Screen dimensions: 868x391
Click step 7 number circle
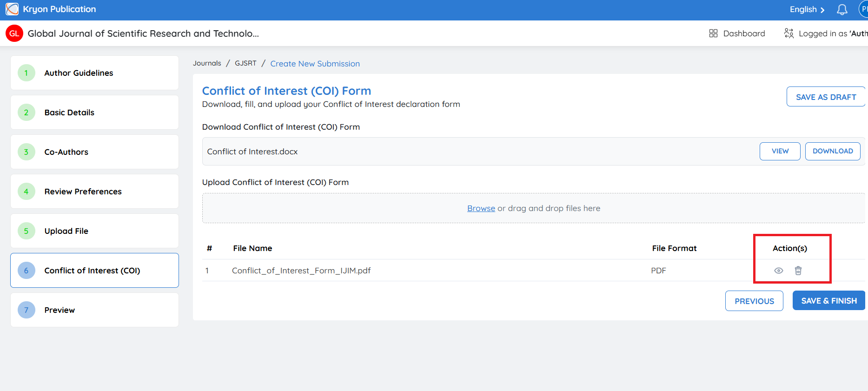coord(27,310)
